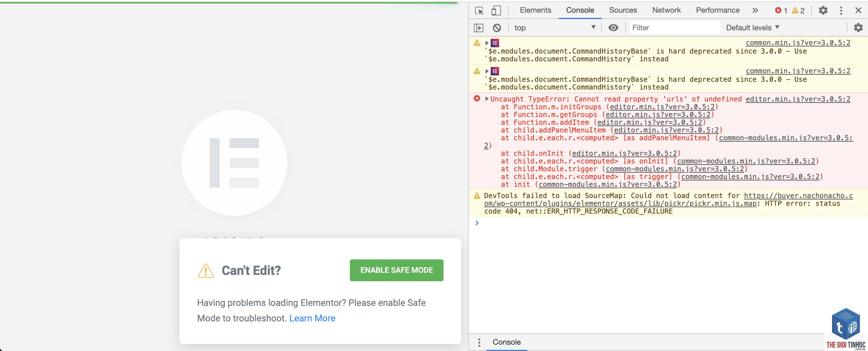Image resolution: width=868 pixels, height=351 pixels.
Task: Toggle the live expression eye icon
Action: pos(613,28)
